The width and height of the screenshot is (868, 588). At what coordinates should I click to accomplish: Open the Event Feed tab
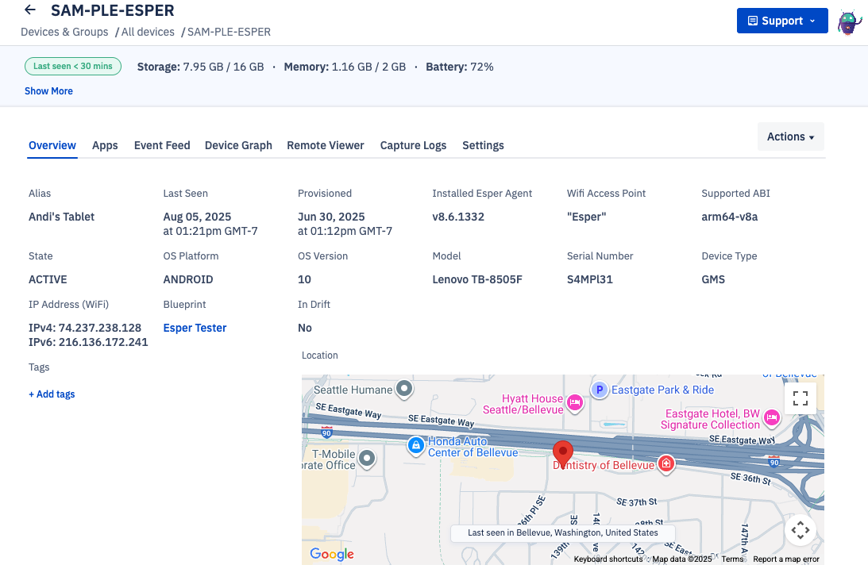(x=161, y=145)
